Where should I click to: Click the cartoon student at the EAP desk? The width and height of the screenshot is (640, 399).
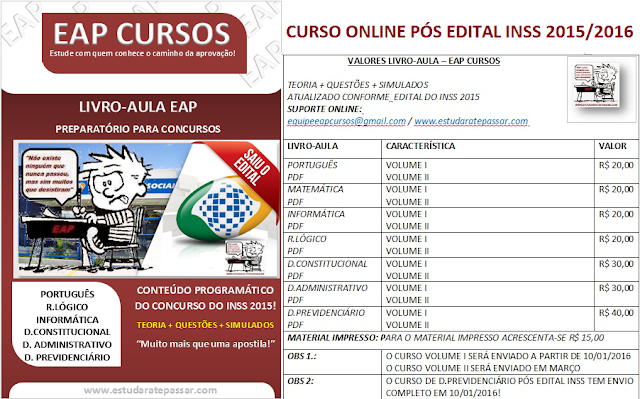tap(107, 208)
